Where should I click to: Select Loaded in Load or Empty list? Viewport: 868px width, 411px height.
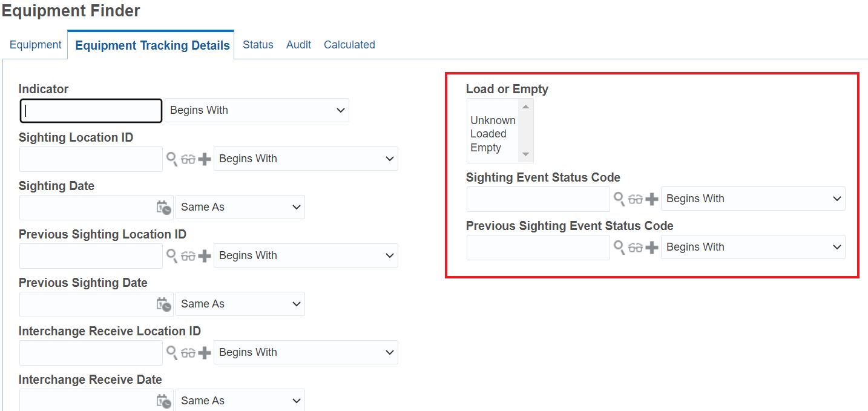(488, 134)
